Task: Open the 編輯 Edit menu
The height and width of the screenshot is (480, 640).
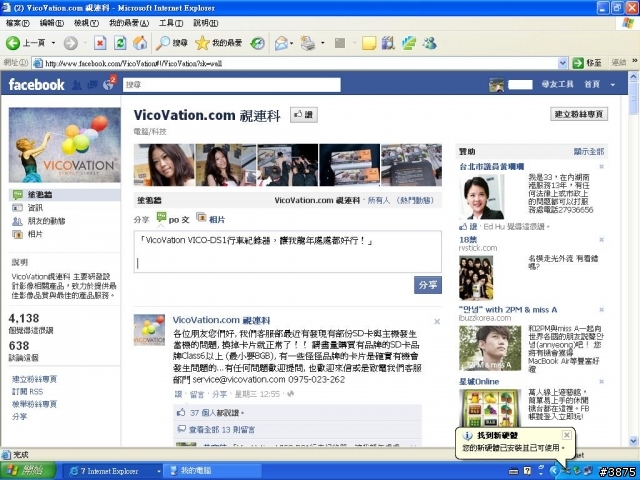Action: 52,23
